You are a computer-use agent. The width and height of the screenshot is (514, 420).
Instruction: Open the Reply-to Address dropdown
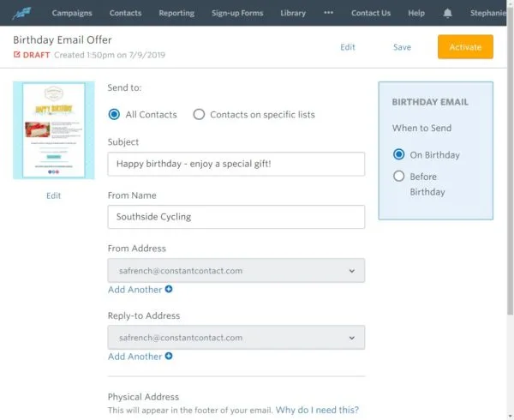236,338
